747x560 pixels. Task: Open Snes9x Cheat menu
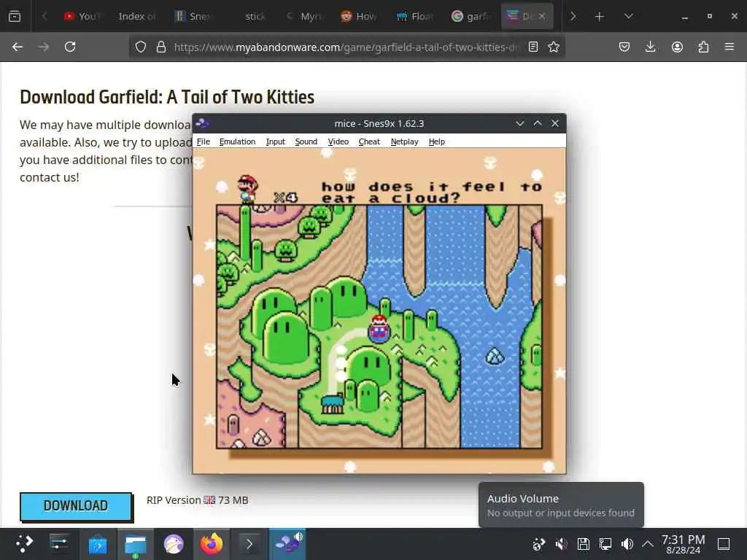(369, 141)
